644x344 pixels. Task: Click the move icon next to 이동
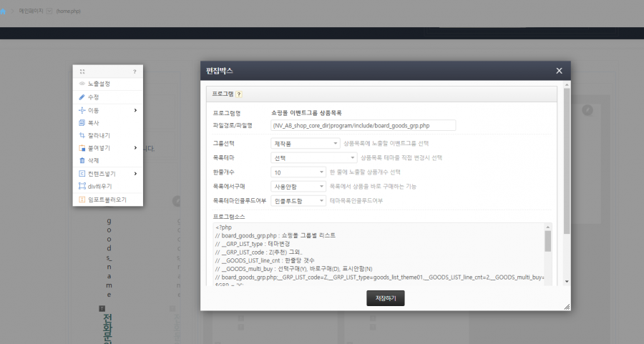82,110
